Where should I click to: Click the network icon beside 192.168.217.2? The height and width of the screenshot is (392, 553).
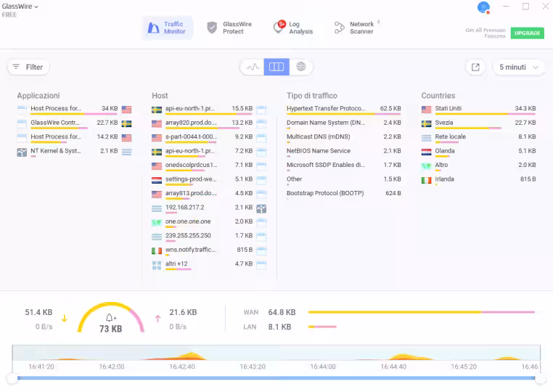(261, 208)
